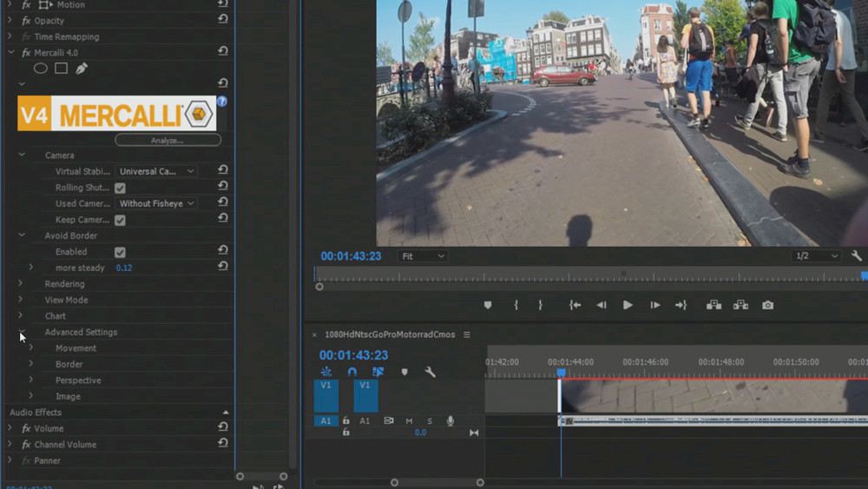Select the ellipse mask tool under Mercalli
This screenshot has height=489, width=868.
click(41, 69)
